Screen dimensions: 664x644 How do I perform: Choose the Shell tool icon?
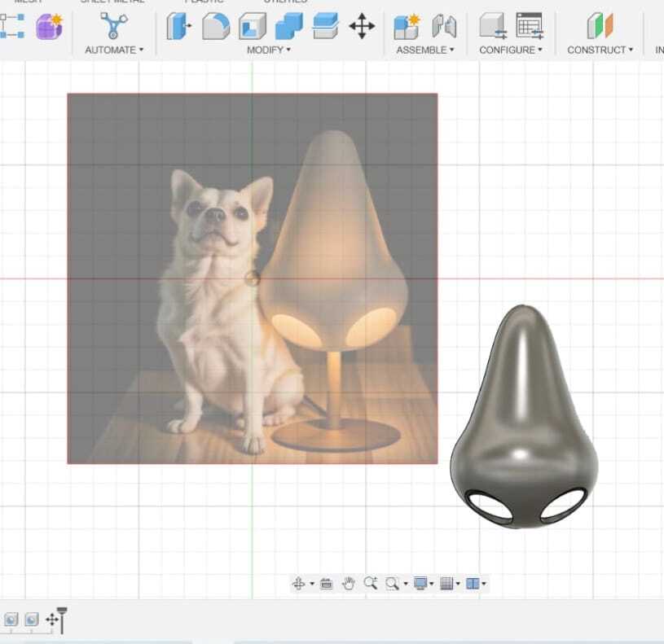pos(252,26)
